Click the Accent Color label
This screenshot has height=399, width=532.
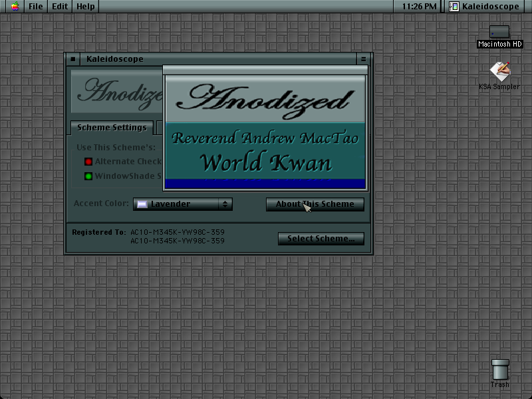pyautogui.click(x=101, y=203)
